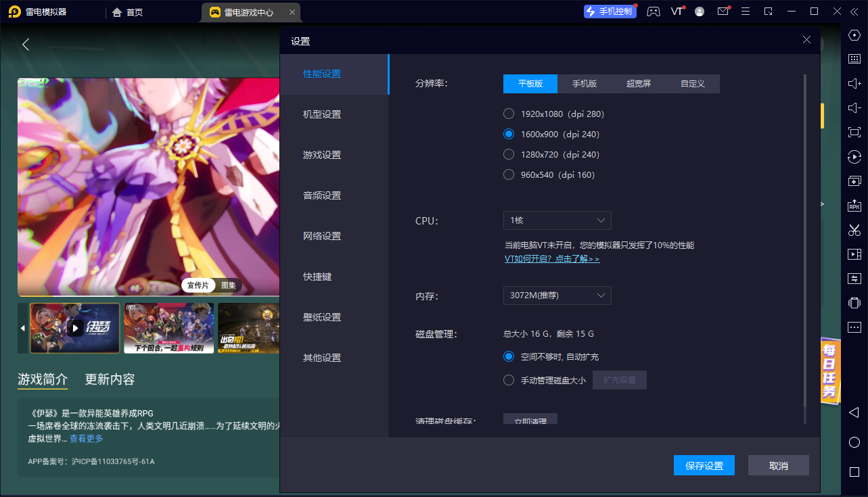
Task: Click the 保存设置 button
Action: 704,465
